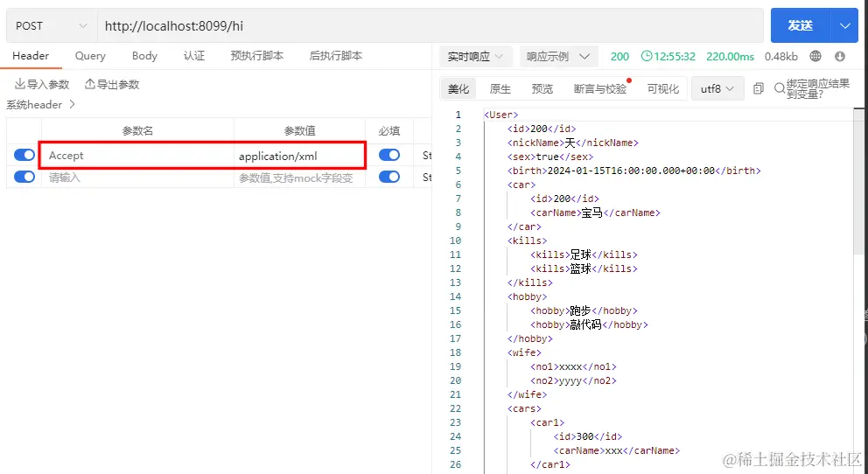This screenshot has width=868, height=474.
Task: Click the no1 xxxx line
Action: (x=573, y=366)
